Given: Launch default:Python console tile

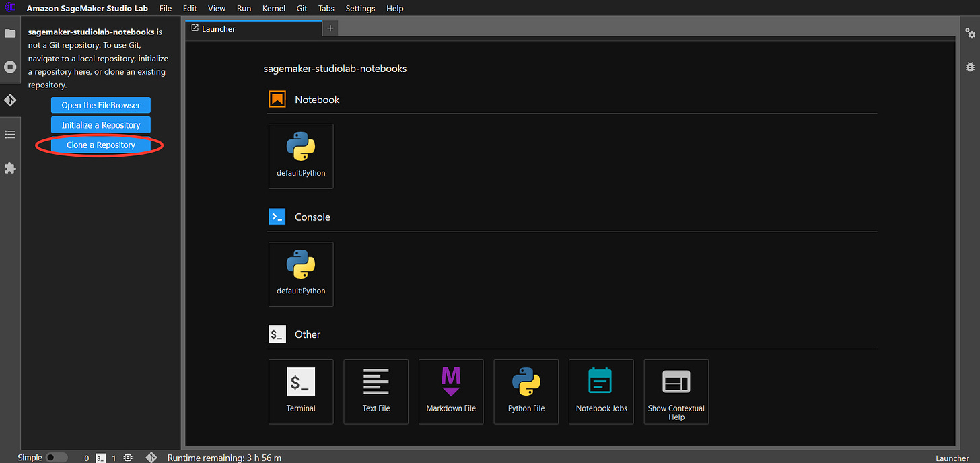Looking at the screenshot, I should 301,274.
